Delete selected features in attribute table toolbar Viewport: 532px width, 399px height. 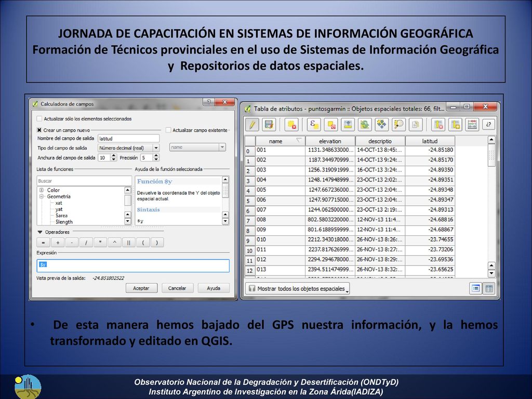coord(291,125)
